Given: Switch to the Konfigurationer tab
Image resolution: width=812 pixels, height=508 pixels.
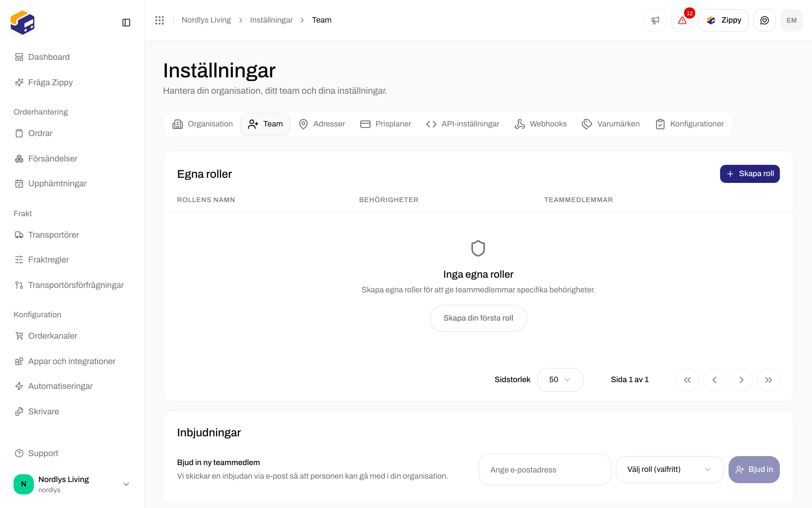Looking at the screenshot, I should coord(690,124).
